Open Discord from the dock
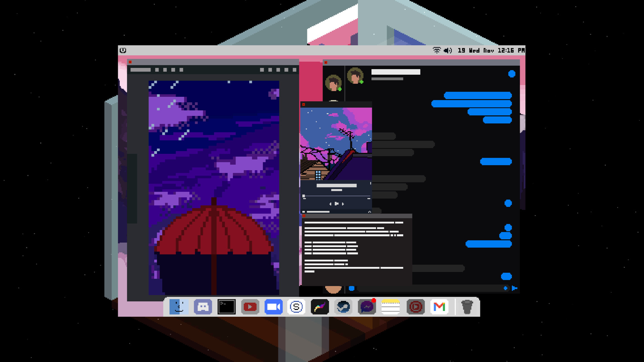Viewport: 644px width, 362px height. (x=203, y=306)
